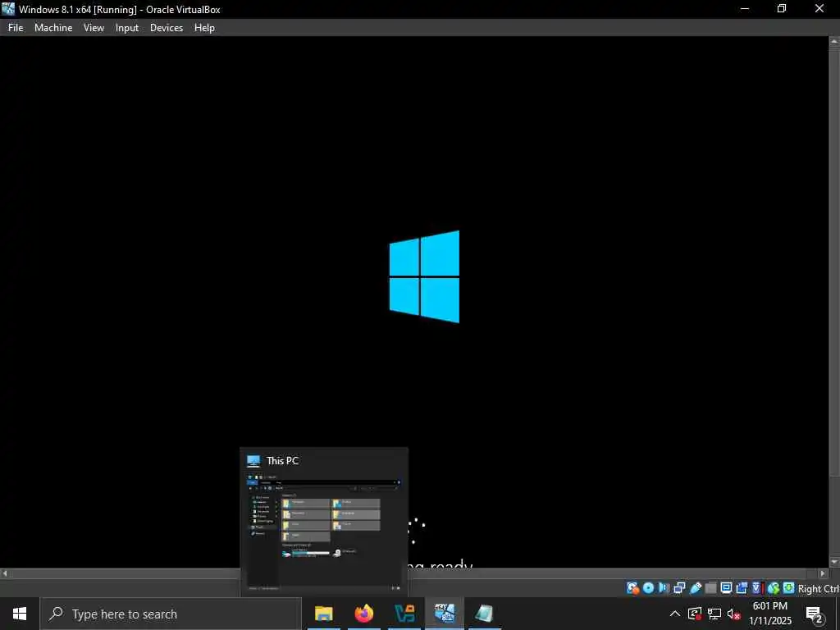This screenshot has height=630, width=840.
Task: Click the recording status icon
Action: tap(742, 588)
